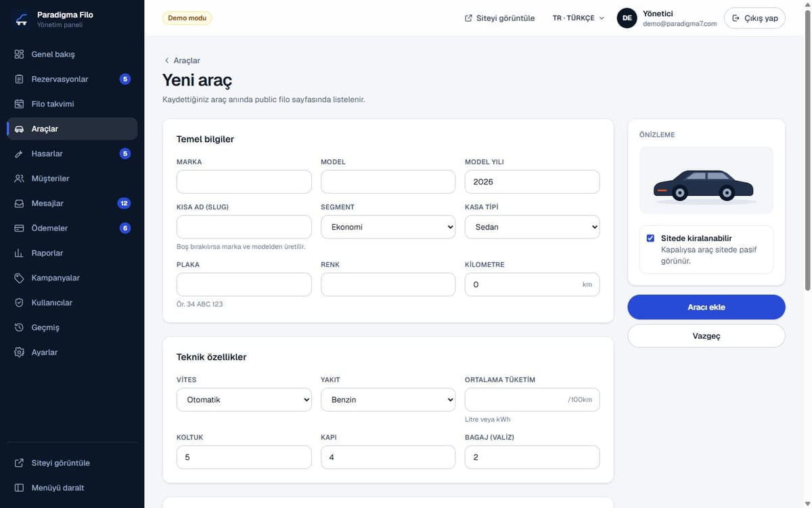
Task: Click the Raporlar bar chart icon
Action: (x=19, y=253)
